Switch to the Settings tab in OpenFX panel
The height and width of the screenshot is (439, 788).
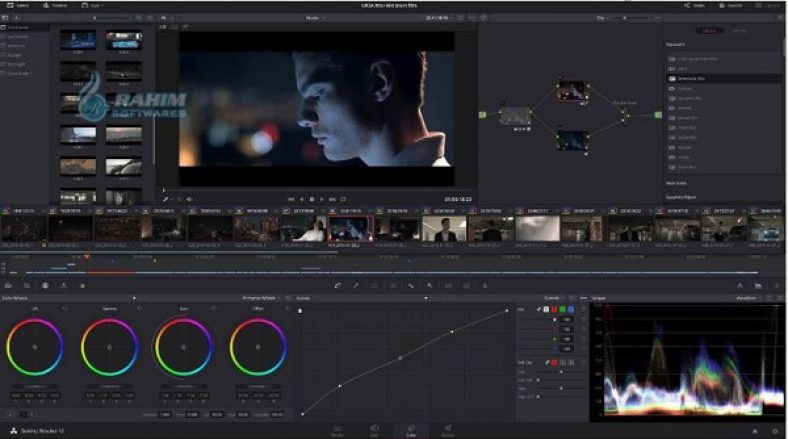pos(740,31)
